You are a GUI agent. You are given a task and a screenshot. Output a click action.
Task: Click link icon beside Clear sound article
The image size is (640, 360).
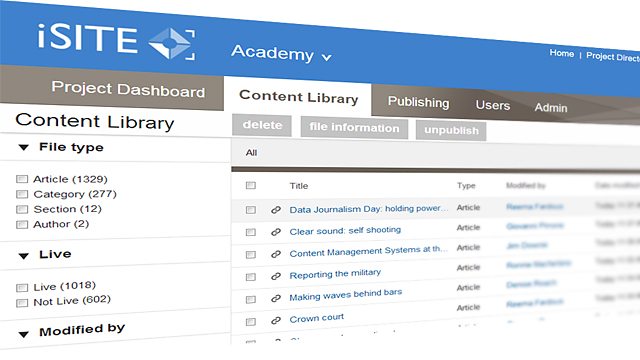tap(276, 232)
